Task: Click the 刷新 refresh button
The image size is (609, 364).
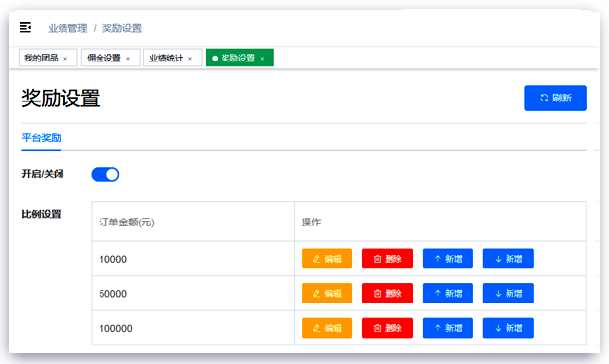Action: point(555,98)
